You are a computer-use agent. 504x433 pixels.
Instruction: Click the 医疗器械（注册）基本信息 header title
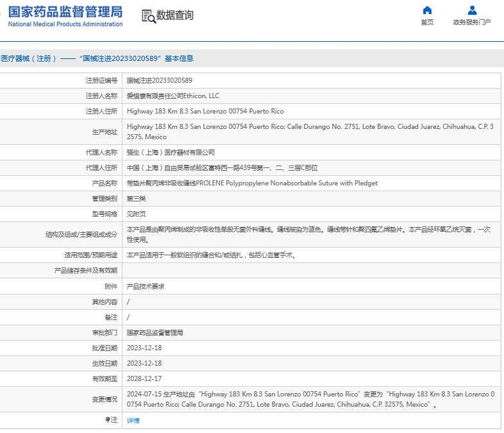(x=97, y=58)
